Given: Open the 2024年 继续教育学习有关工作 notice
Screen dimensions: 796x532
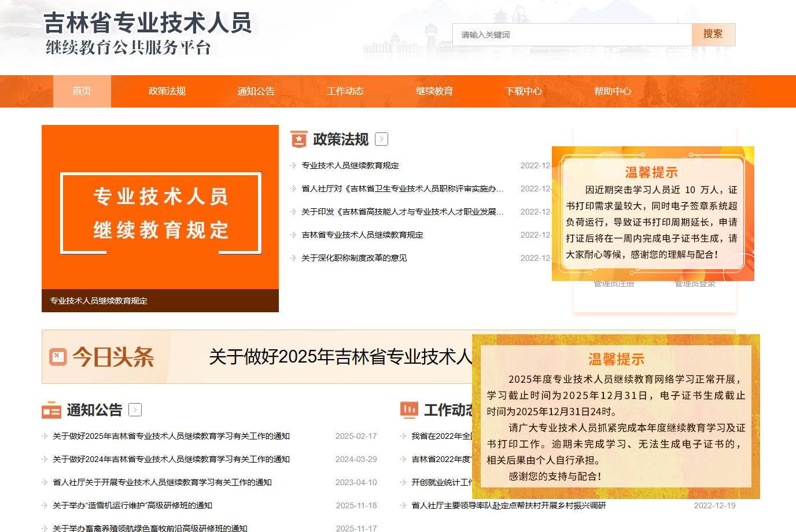Looking at the screenshot, I should coord(171,459).
